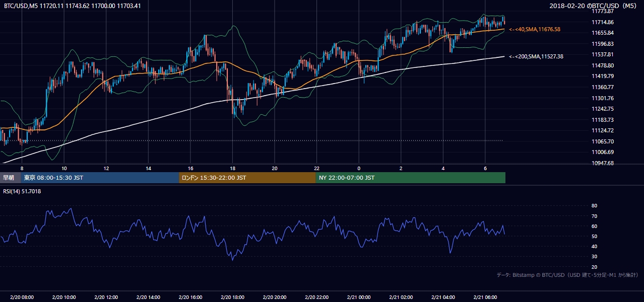Click the 2/21 00:00 date label
Image resolution: width=644 pixels, height=302 pixels.
pos(358,297)
